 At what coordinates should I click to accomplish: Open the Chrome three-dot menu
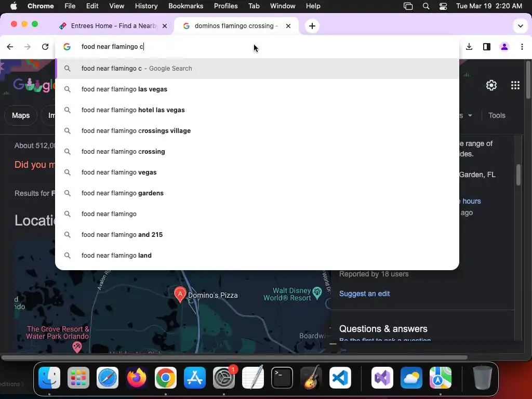pyautogui.click(x=522, y=47)
